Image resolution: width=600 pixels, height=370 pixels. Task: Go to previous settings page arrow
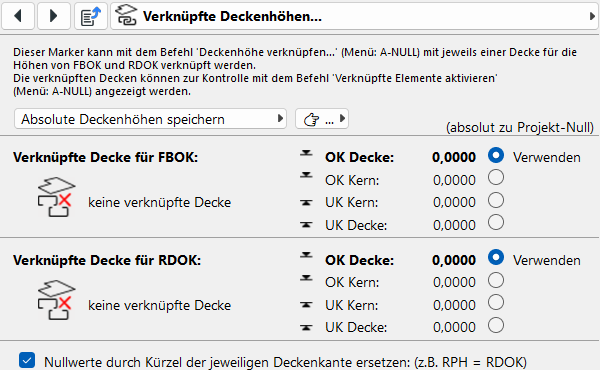(x=18, y=16)
